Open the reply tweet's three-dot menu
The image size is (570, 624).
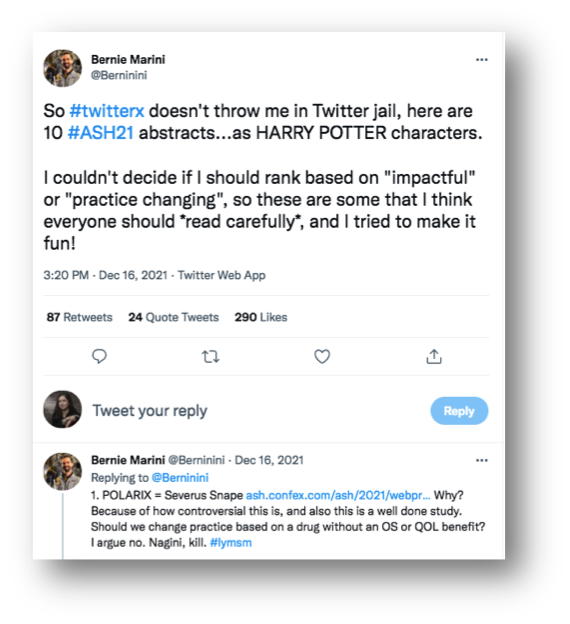point(482,460)
